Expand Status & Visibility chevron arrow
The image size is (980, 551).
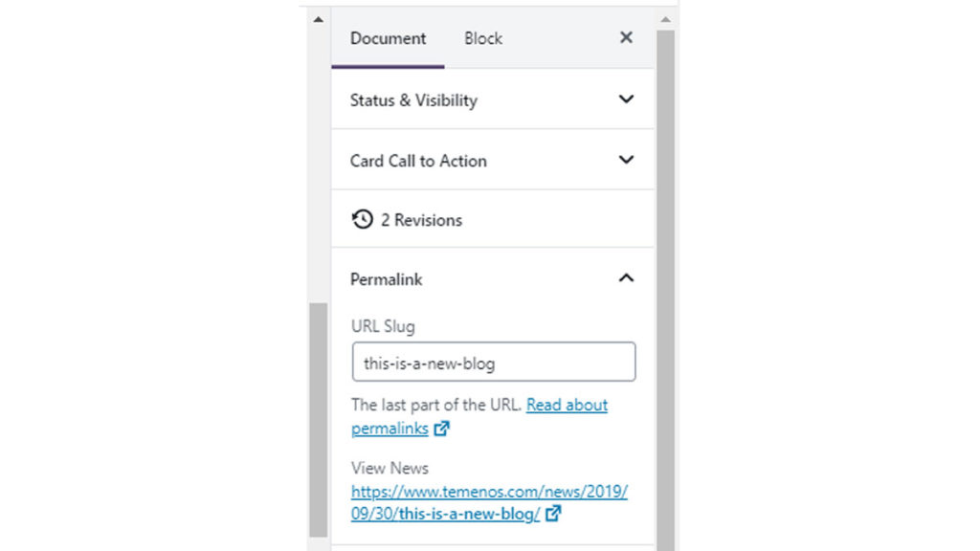tap(626, 99)
